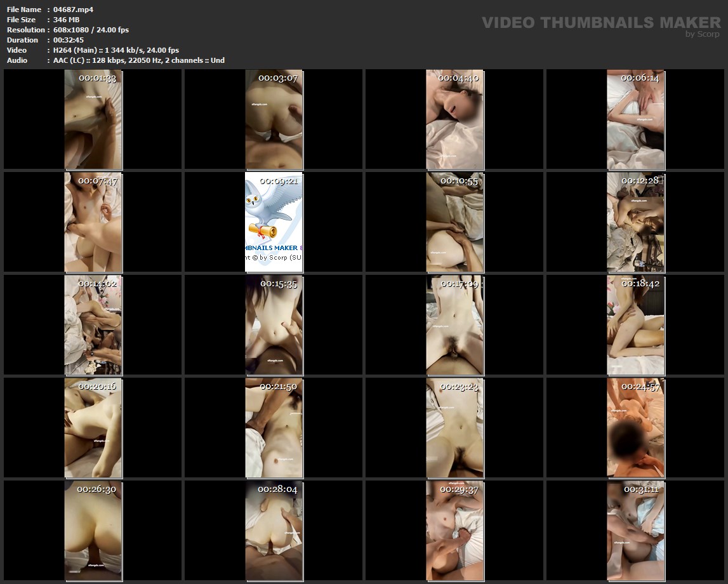This screenshot has height=584, width=728.
Task: Click the Video Thumbnails Maker watermark title
Action: pyautogui.click(x=600, y=23)
